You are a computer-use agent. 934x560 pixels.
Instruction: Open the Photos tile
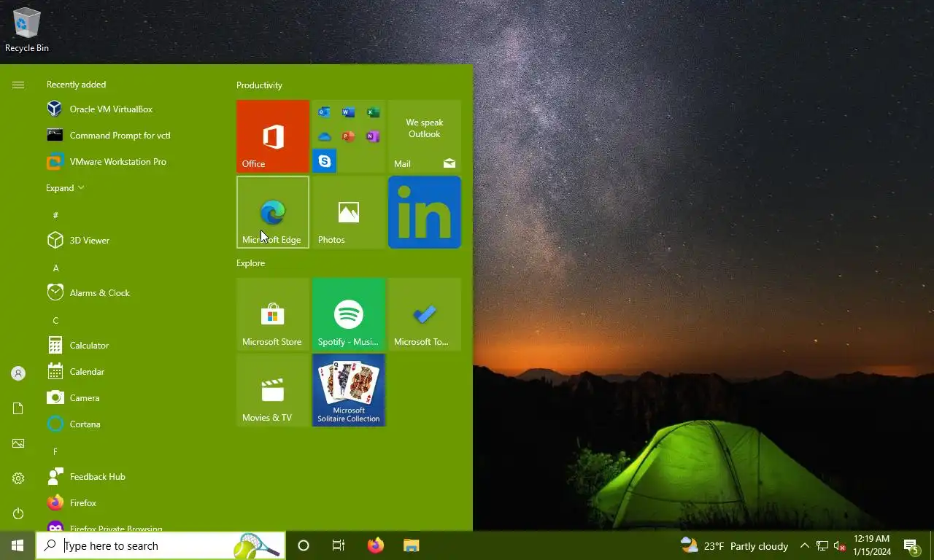(x=349, y=212)
